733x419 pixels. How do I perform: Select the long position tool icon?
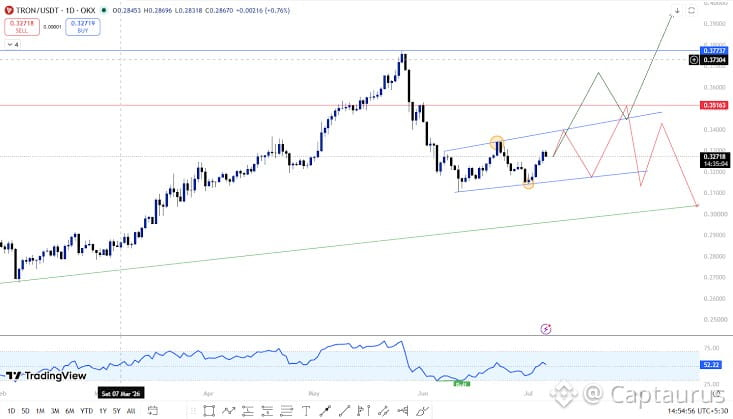(248, 411)
